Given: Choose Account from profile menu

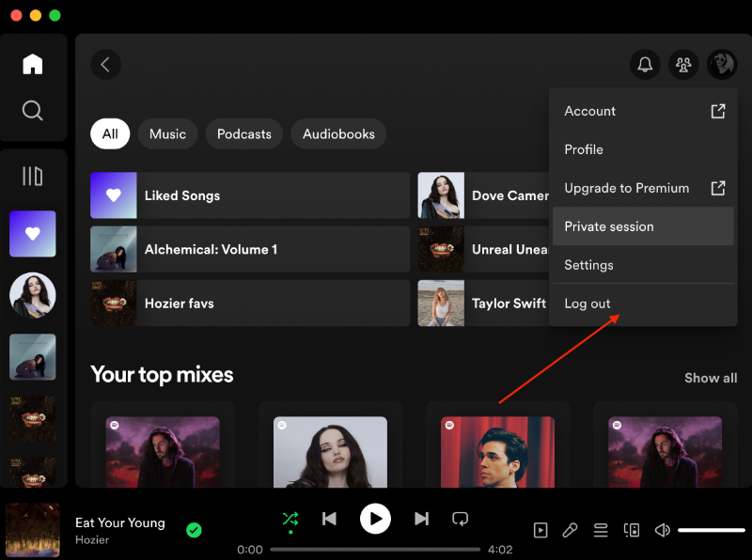Looking at the screenshot, I should 643,111.
